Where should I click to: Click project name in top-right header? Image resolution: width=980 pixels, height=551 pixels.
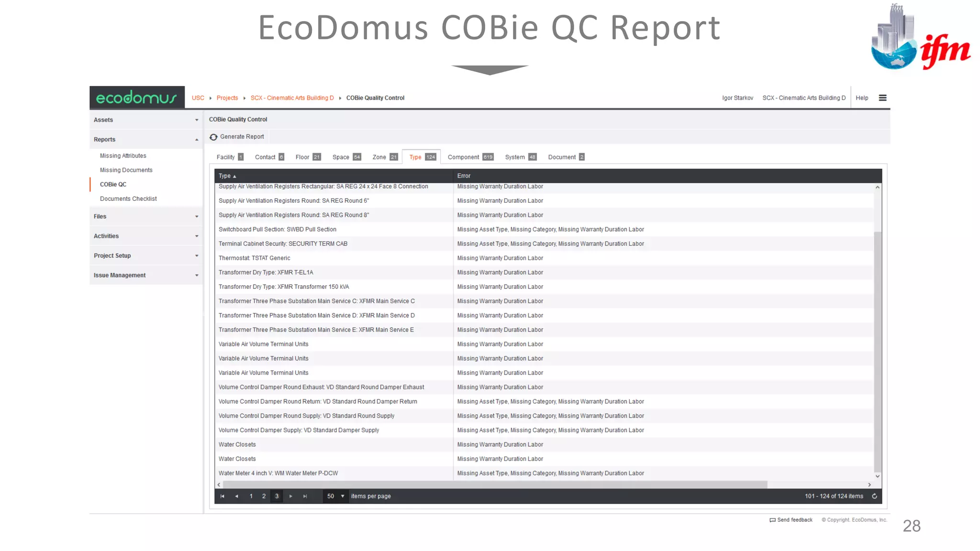[x=804, y=98]
